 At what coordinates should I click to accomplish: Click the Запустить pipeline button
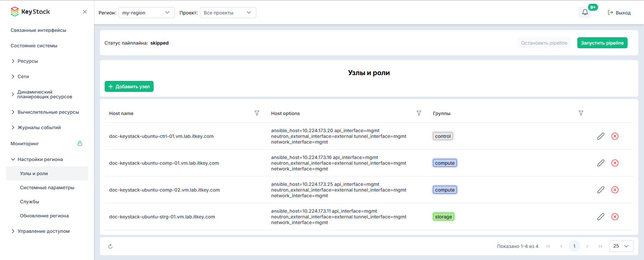point(602,43)
